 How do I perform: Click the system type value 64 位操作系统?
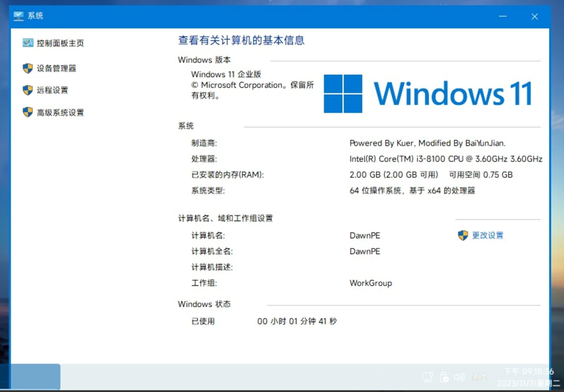412,190
